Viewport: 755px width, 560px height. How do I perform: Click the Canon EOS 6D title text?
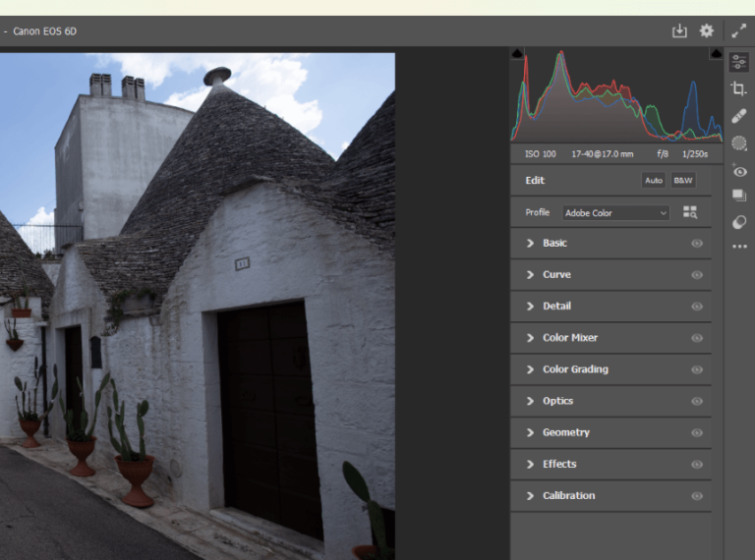click(45, 31)
